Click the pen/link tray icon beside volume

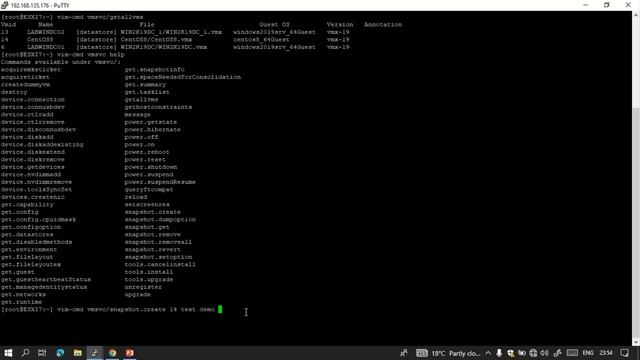point(558,353)
